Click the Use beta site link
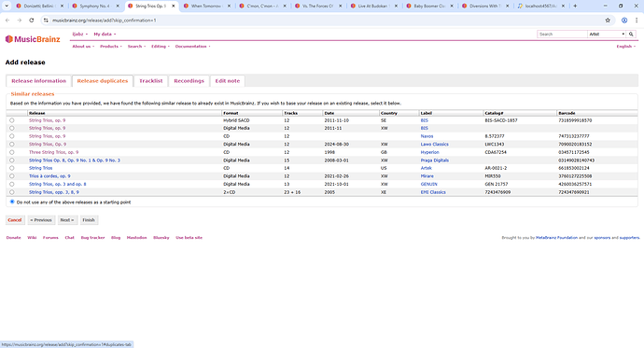This screenshot has height=348, width=644. (189, 238)
